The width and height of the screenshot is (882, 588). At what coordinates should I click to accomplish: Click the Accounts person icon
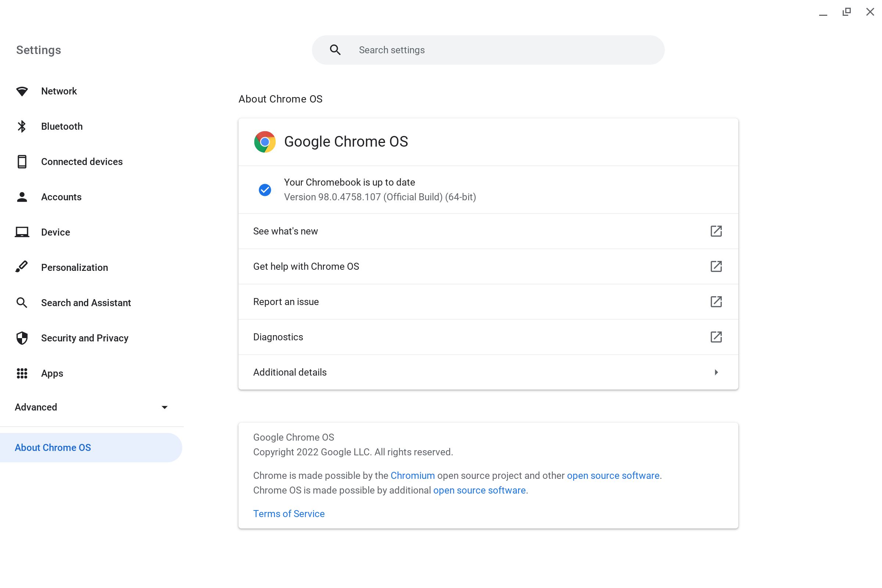[22, 197]
